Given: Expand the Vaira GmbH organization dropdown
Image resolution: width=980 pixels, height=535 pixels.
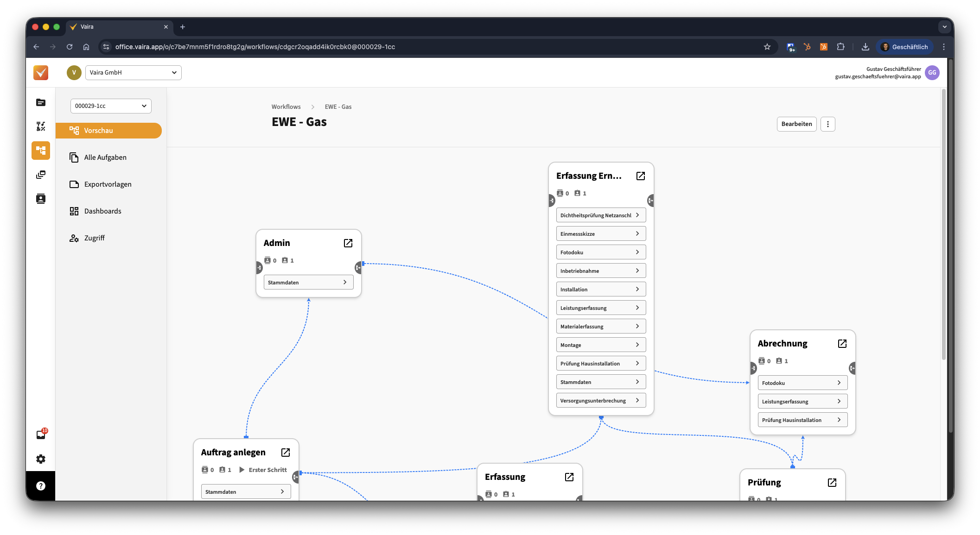Looking at the screenshot, I should pyautogui.click(x=133, y=73).
